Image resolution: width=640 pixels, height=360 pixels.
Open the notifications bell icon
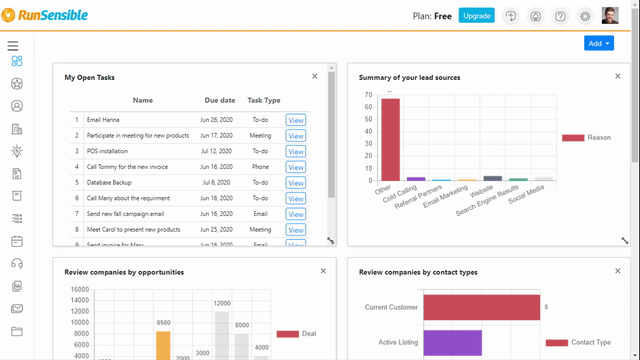pos(536,16)
